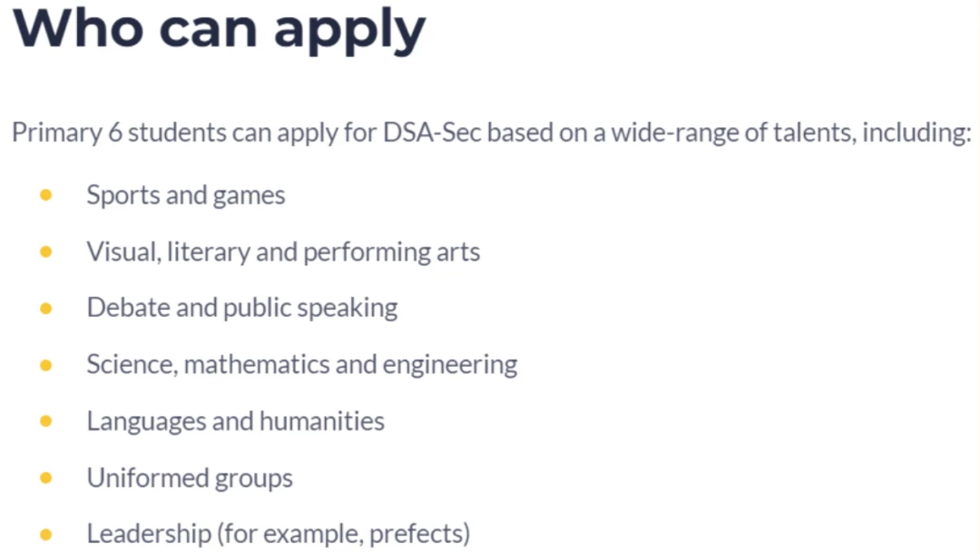The height and width of the screenshot is (554, 980).
Task: Click the 'Who can apply' heading
Action: (219, 30)
